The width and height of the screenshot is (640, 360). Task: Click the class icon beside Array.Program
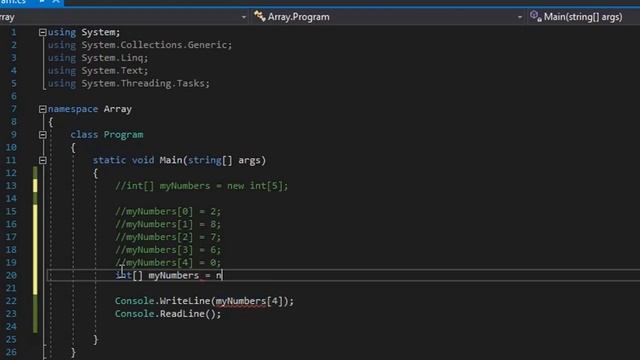tap(260, 16)
